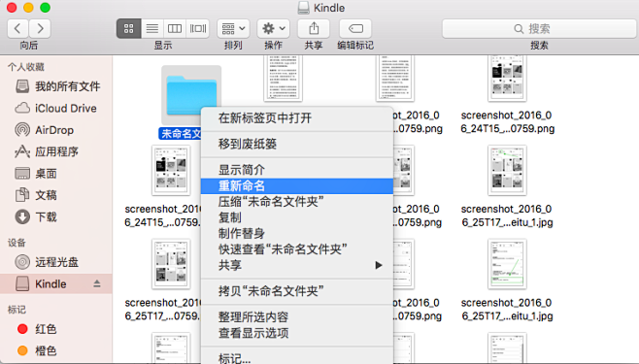This screenshot has width=639, height=364.
Task: Open 我的所有文件 in sidebar
Action: pyautogui.click(x=57, y=86)
